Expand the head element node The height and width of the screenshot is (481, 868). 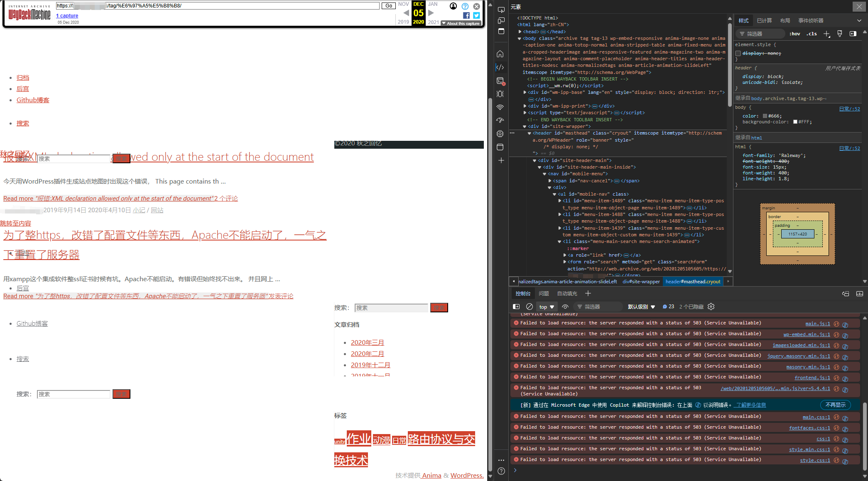[x=520, y=32]
